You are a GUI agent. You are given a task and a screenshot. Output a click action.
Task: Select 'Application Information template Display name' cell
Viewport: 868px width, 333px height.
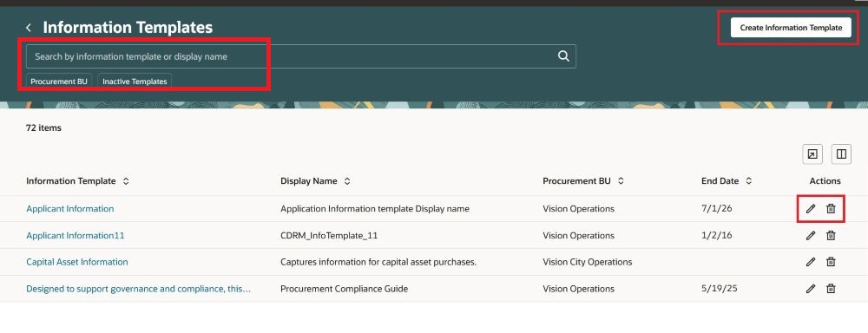coord(375,208)
